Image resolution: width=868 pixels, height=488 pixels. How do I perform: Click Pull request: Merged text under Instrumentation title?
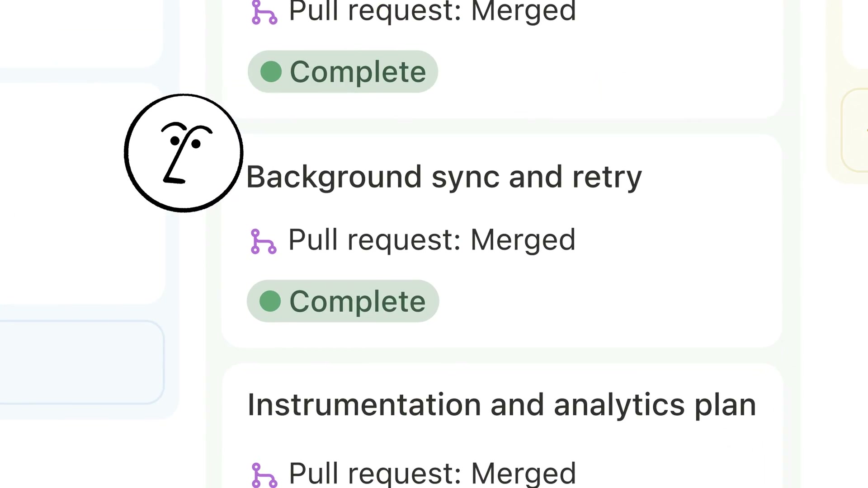[x=432, y=473]
